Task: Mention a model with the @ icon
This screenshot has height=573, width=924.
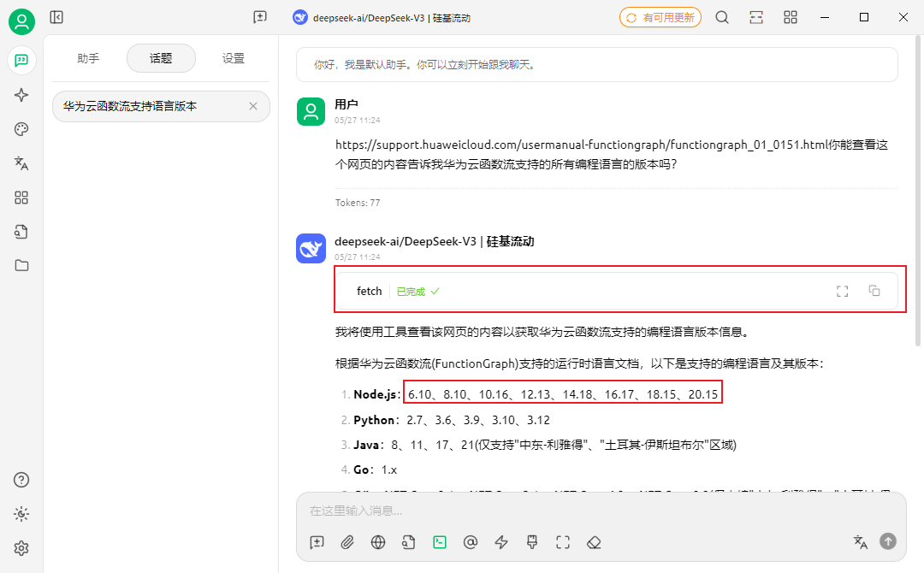Action: coord(471,542)
